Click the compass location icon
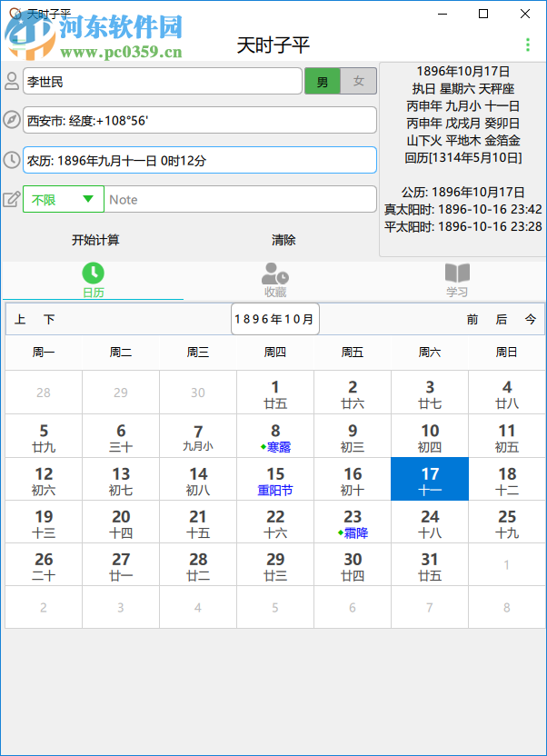The image size is (547, 756). [x=12, y=120]
